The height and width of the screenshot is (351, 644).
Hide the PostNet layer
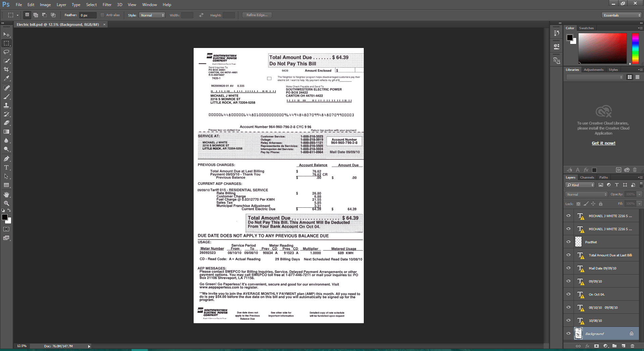(x=568, y=242)
